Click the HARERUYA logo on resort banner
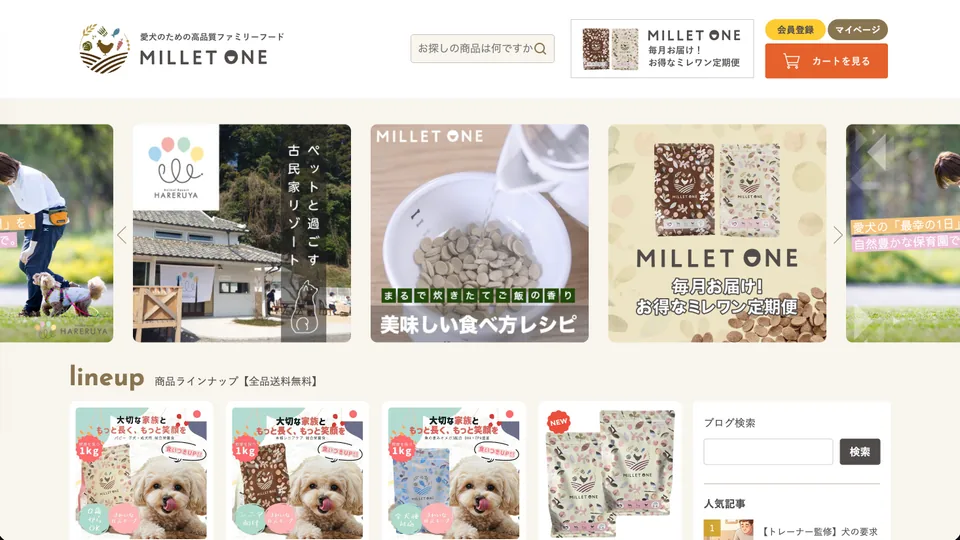The image size is (960, 540). pyautogui.click(x=176, y=167)
